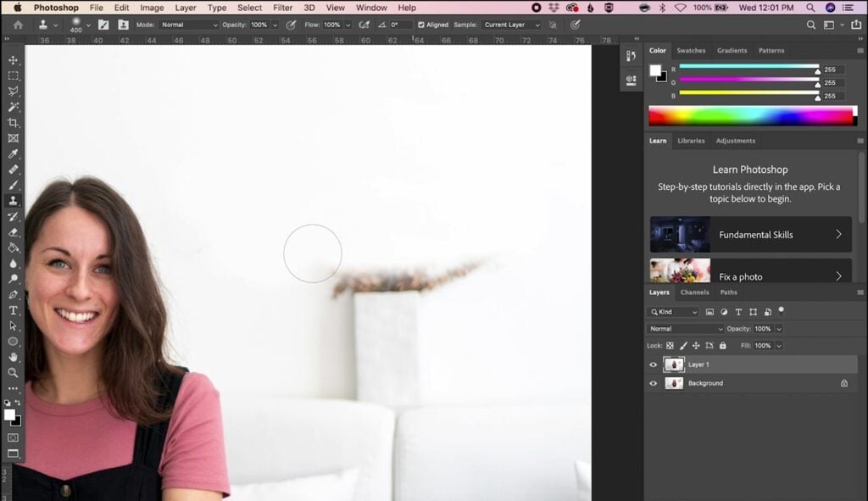The height and width of the screenshot is (501, 868).
Task: Select the Move tool
Action: [x=13, y=60]
